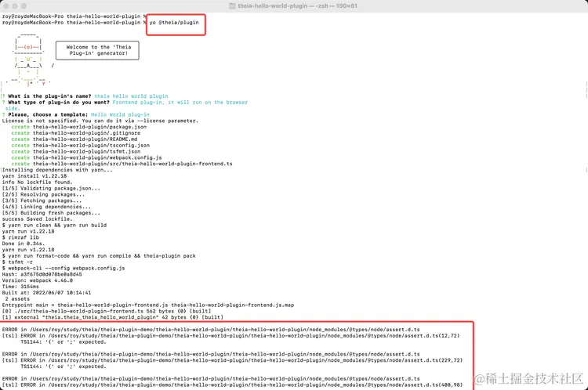Screen dimensions: 588x390
Task: Select the answer 'theia hello world plugin'
Action: click(x=131, y=96)
